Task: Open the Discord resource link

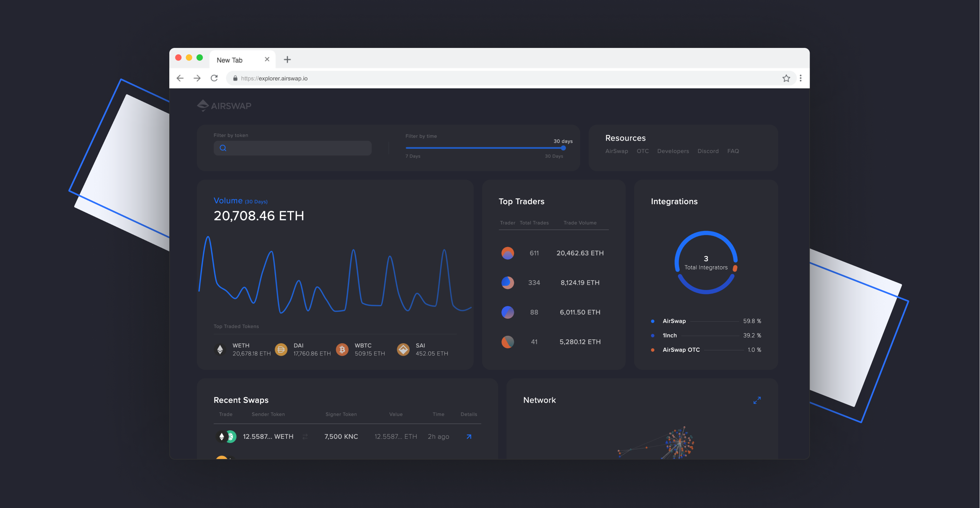Action: coord(708,151)
